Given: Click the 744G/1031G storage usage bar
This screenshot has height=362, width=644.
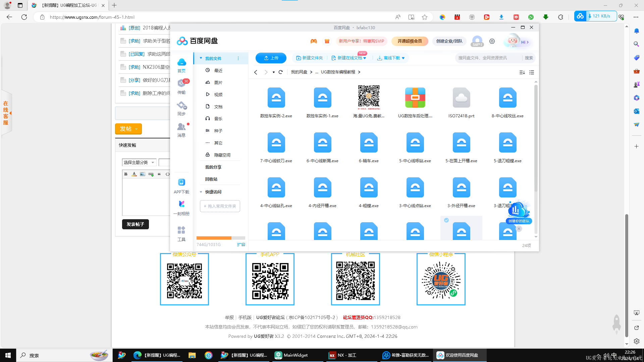Looking at the screenshot, I should pyautogui.click(x=221, y=238).
